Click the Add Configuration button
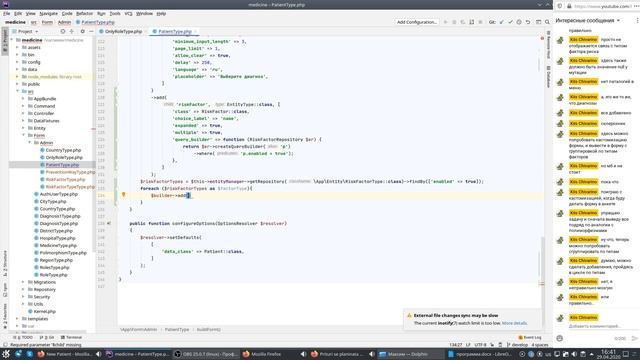The image size is (640, 360). point(417,22)
